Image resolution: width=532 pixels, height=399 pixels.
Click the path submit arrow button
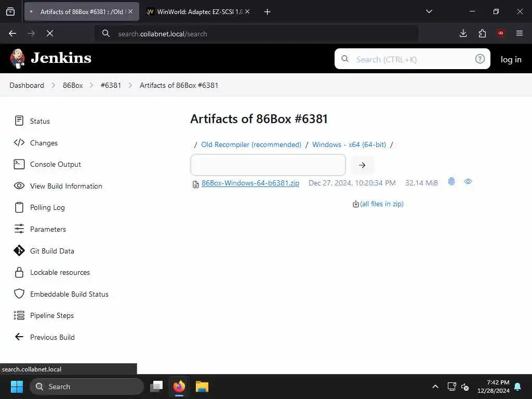(x=362, y=165)
